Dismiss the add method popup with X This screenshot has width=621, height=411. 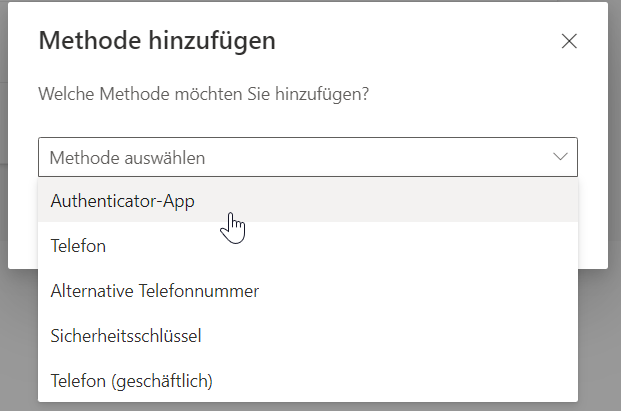569,41
